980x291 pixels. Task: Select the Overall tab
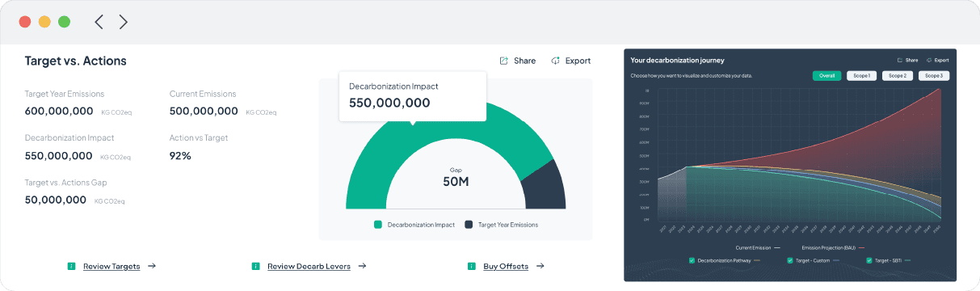click(826, 75)
